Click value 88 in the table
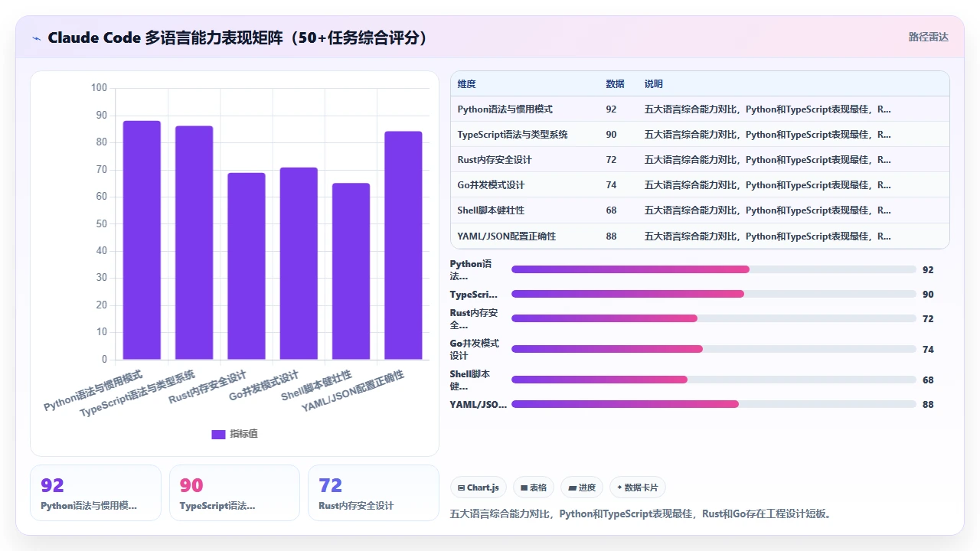 pos(611,236)
